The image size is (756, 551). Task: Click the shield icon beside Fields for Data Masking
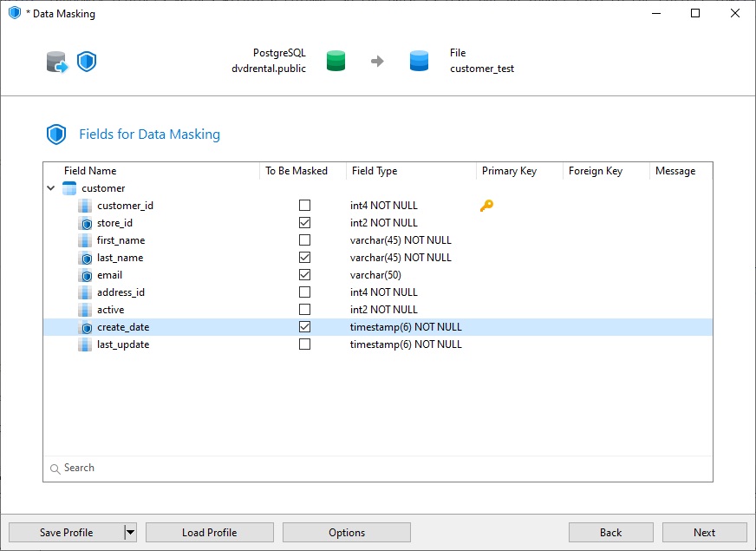[56, 134]
